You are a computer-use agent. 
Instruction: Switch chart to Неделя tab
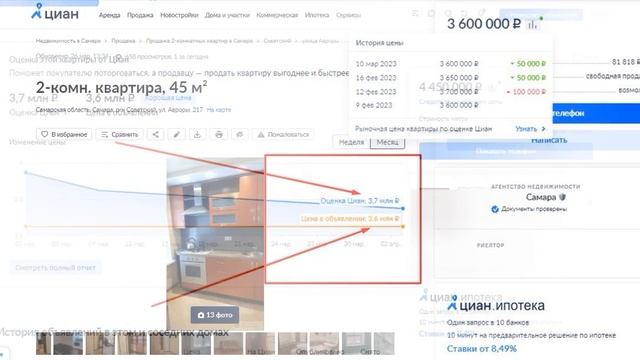351,142
